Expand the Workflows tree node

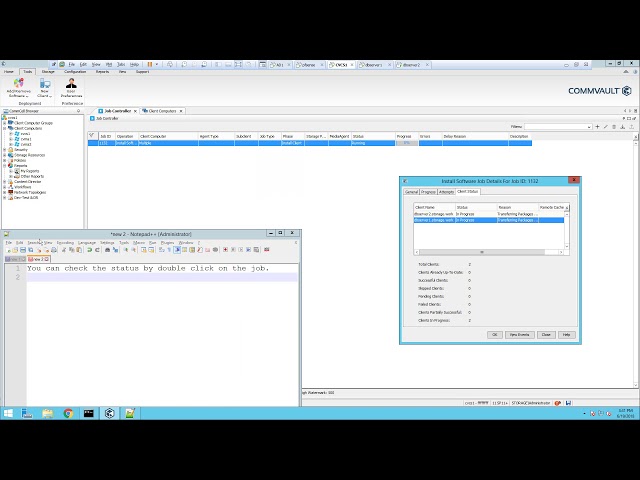[x=5, y=187]
